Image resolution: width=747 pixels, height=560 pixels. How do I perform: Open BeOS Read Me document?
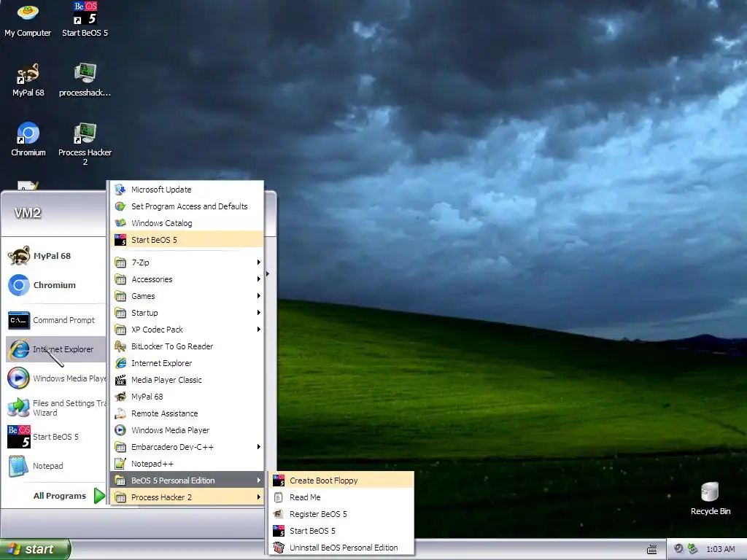tap(341, 497)
